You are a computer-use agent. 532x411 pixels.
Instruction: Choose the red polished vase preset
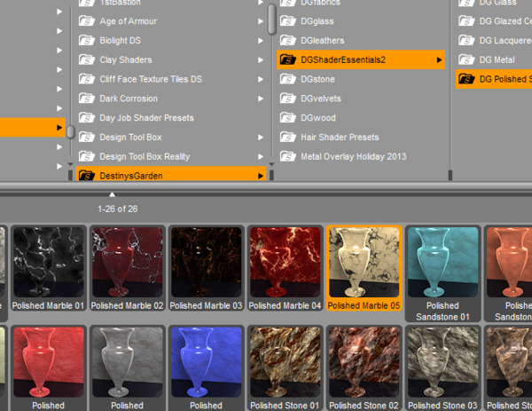pyautogui.click(x=48, y=368)
